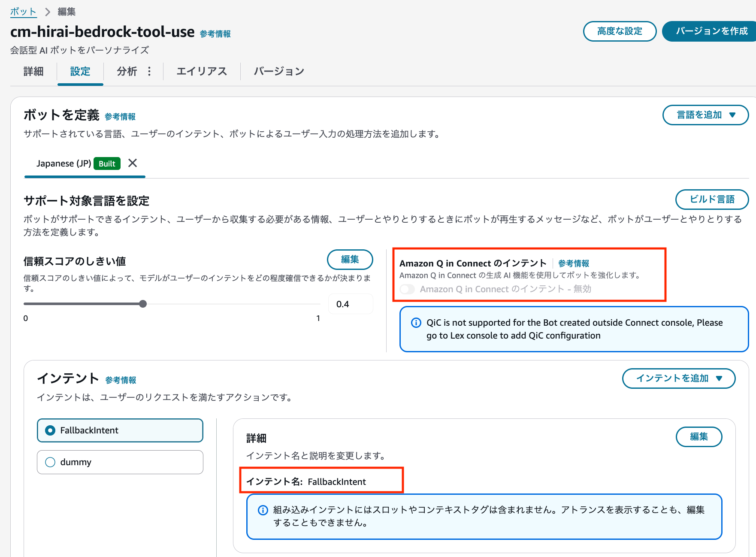Viewport: 756px width, 557px height.
Task: Switch to the 分析 tab
Action: pos(127,71)
